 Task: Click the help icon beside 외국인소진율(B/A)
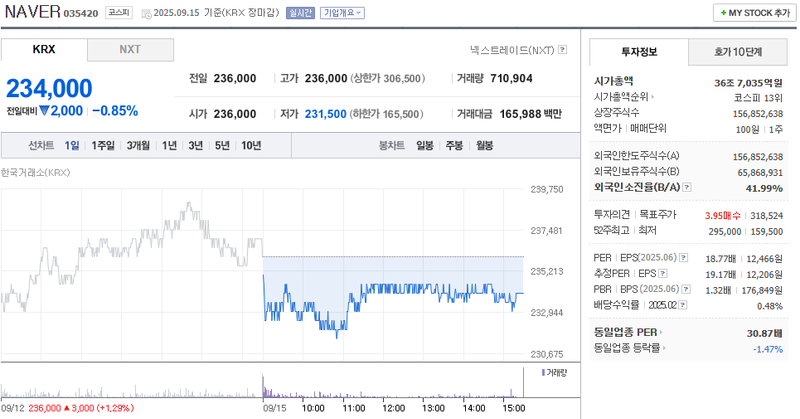point(687,187)
